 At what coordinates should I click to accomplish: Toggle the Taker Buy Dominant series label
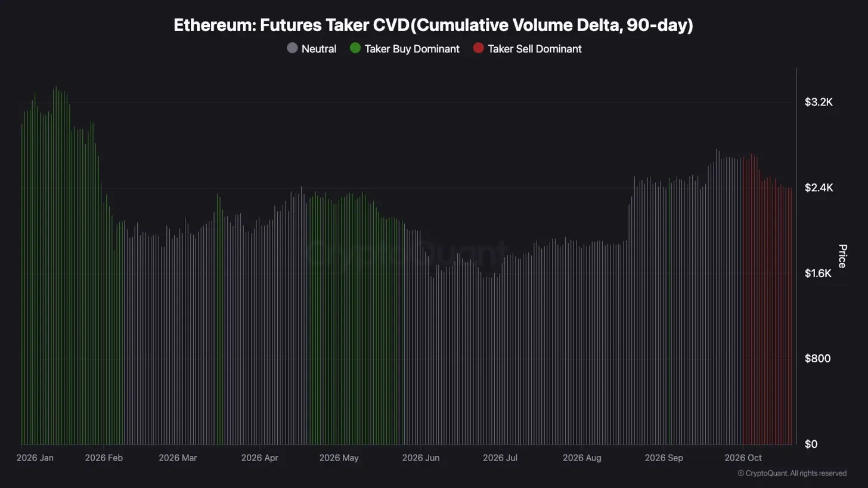(x=412, y=49)
